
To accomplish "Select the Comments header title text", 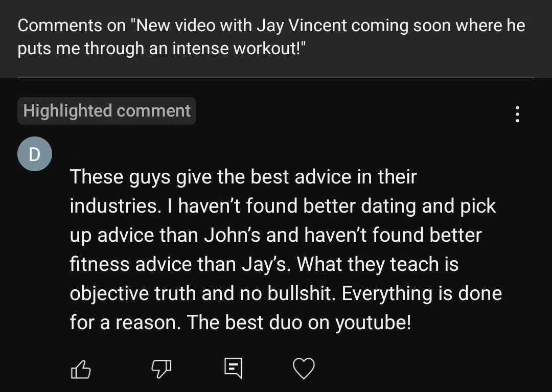I will [271, 37].
